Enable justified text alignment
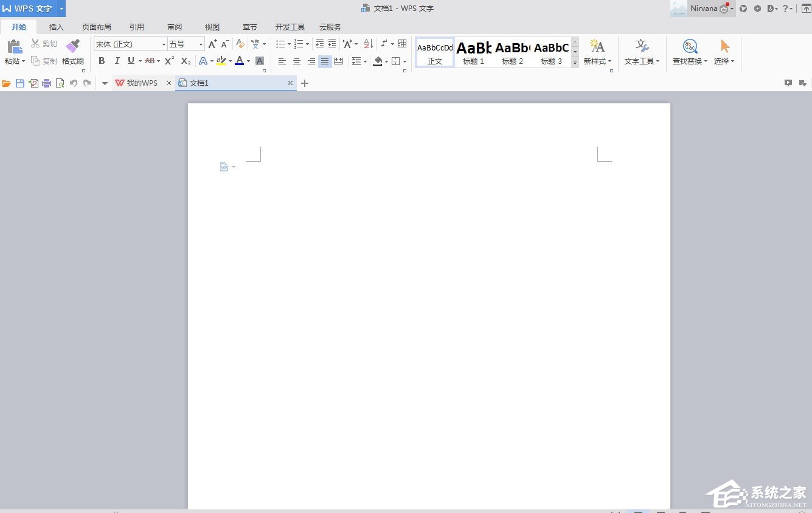This screenshot has width=812, height=513. [325, 61]
